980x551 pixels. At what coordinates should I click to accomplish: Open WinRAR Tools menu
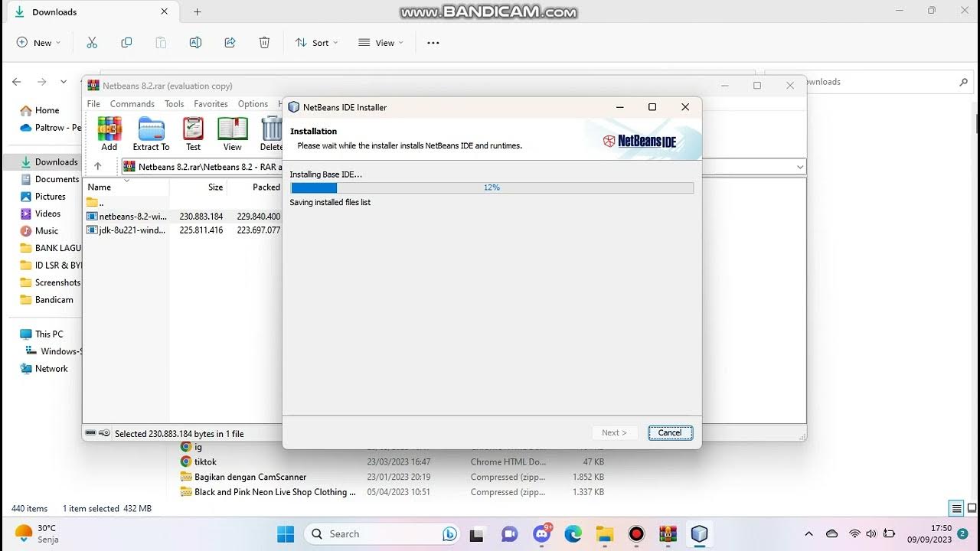click(175, 104)
